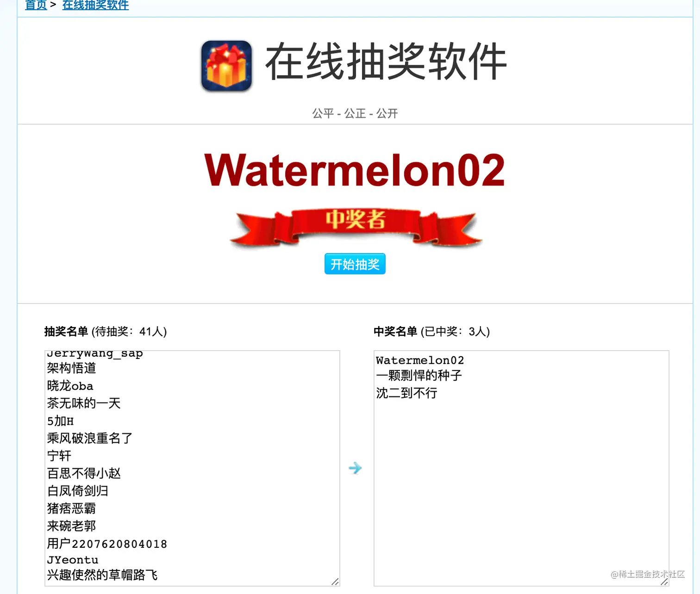Click the 沈二到不行 winner entry
The height and width of the screenshot is (594, 700).
pos(406,393)
